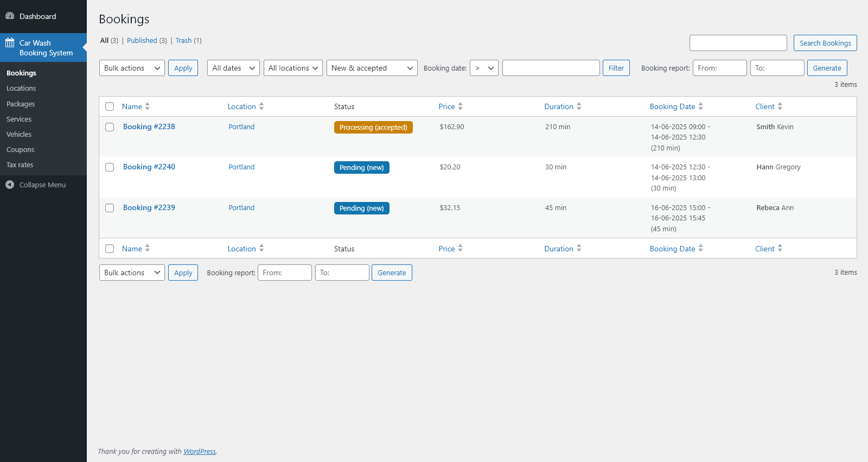Click sort arrows beside Booking Date in header
This screenshot has height=462, width=868.
[x=701, y=106]
